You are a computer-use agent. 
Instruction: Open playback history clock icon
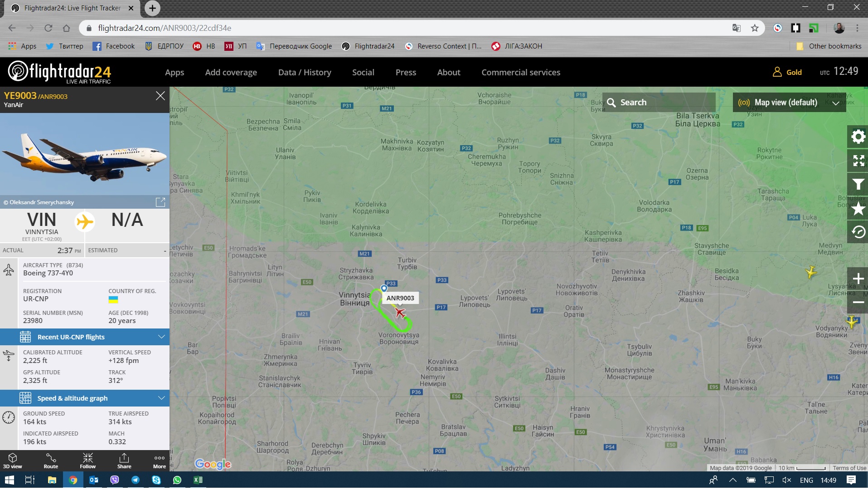(858, 232)
